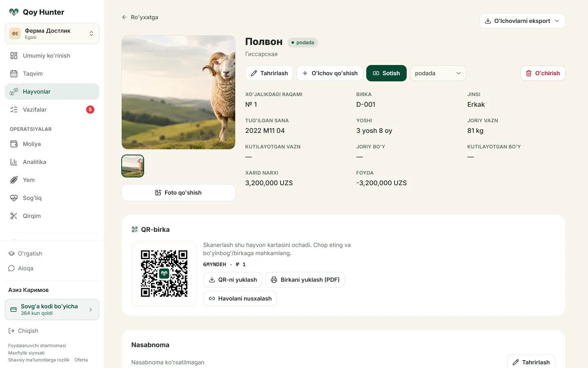Click the download icon in export button

point(488,21)
